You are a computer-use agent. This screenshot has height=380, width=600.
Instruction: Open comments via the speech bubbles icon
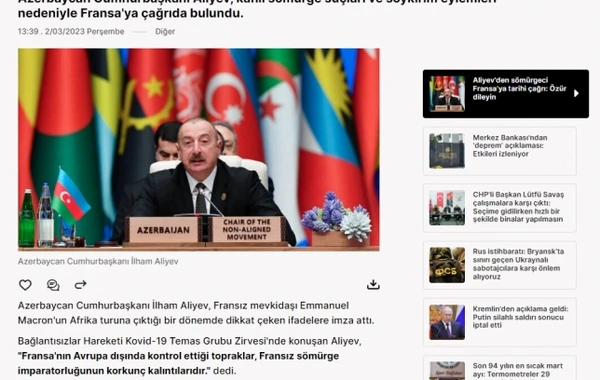(x=53, y=285)
